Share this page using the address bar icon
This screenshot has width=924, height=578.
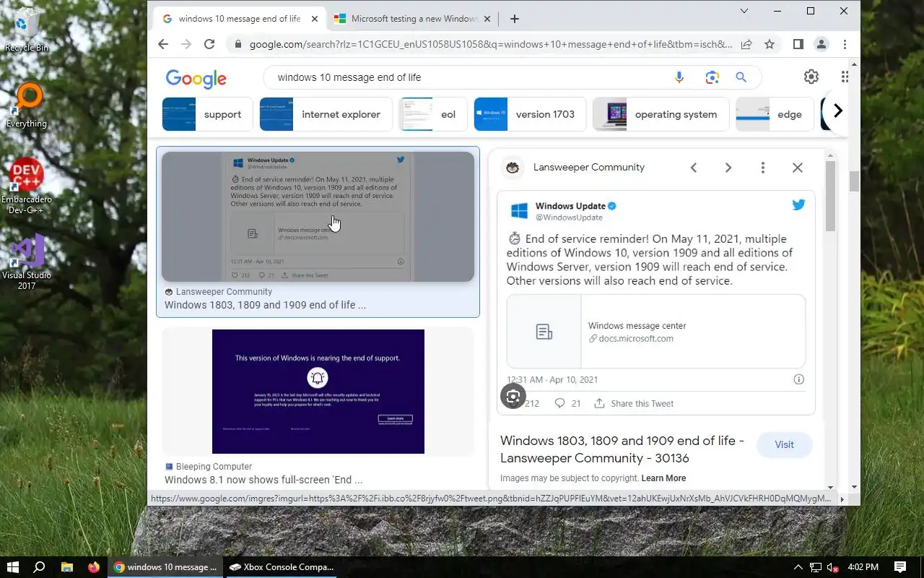coord(746,44)
